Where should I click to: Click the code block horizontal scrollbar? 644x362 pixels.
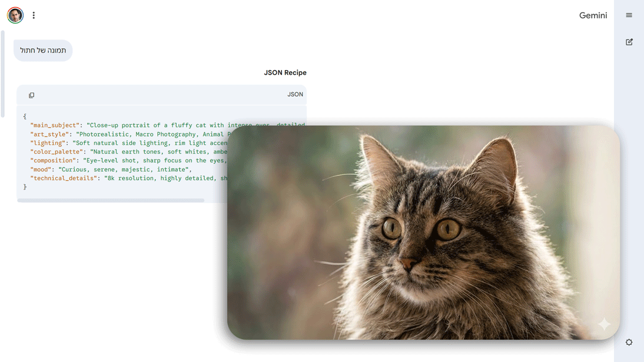point(111,201)
